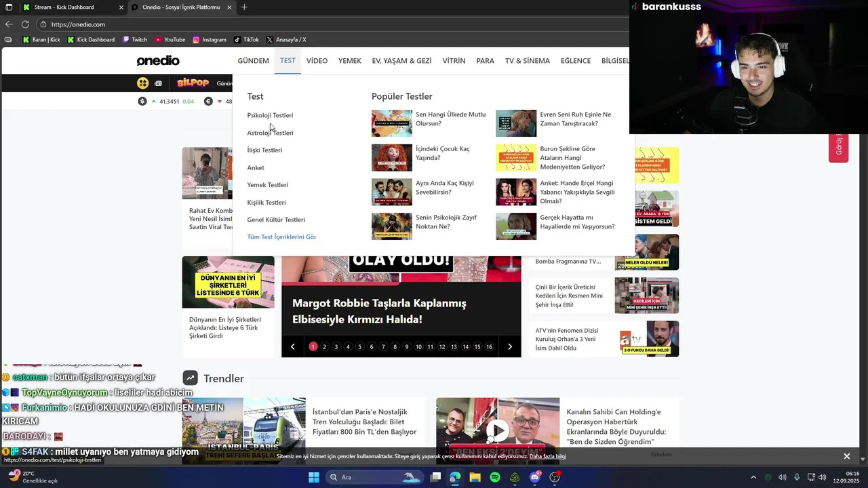The image size is (868, 488).
Task: Click Tüm Test İçeriklerini Gör
Action: [x=281, y=237]
